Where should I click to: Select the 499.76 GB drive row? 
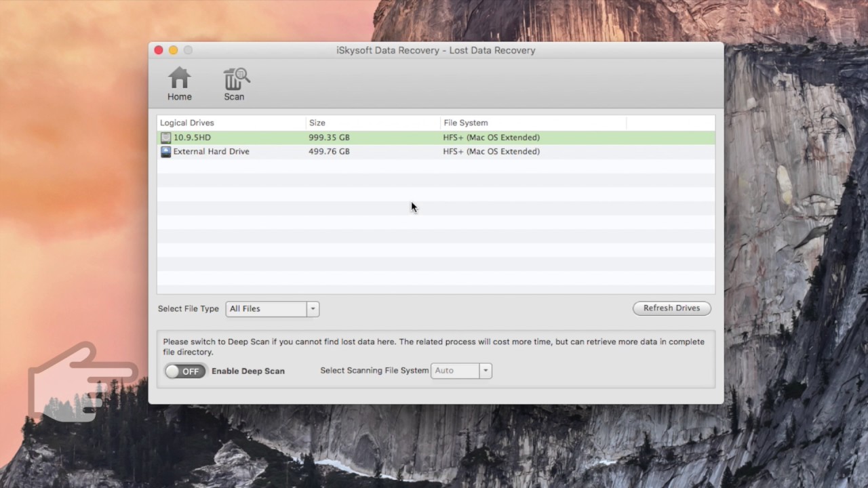(436, 152)
